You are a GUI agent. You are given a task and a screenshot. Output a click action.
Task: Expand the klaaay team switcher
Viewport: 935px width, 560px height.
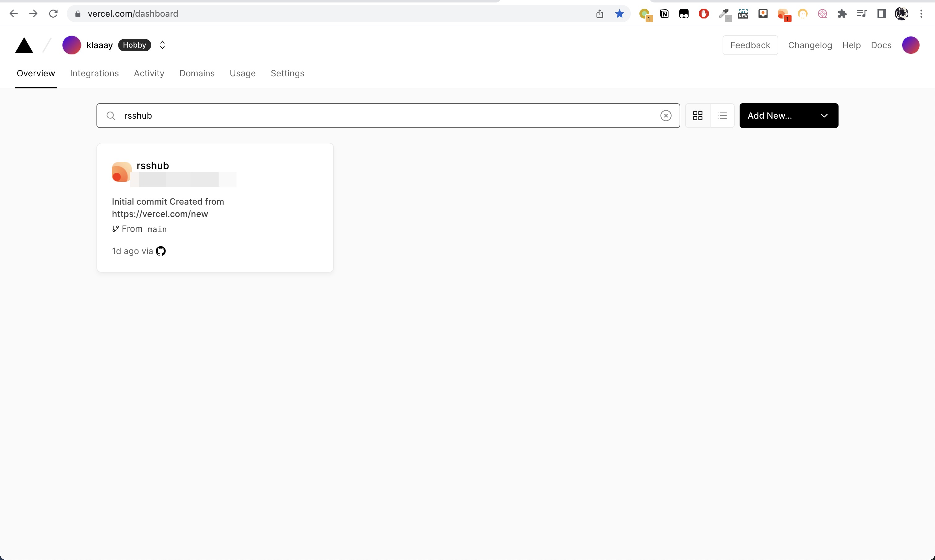(x=162, y=45)
